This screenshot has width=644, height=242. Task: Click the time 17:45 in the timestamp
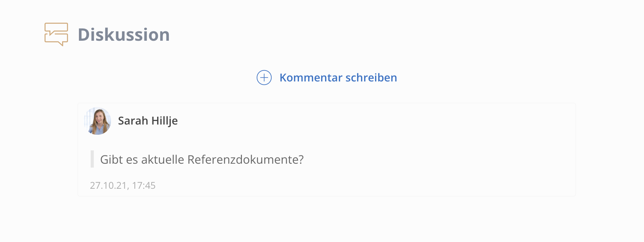tap(144, 185)
